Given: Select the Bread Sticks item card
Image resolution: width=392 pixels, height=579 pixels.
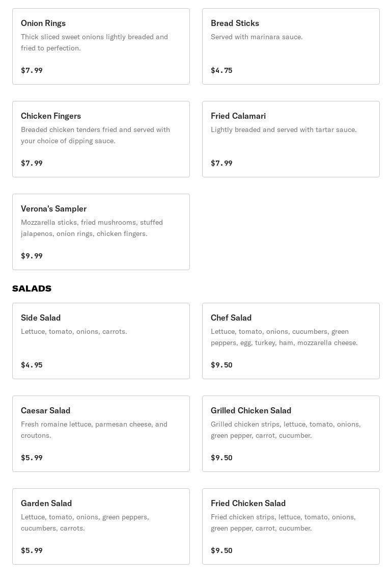Looking at the screenshot, I should (291, 46).
